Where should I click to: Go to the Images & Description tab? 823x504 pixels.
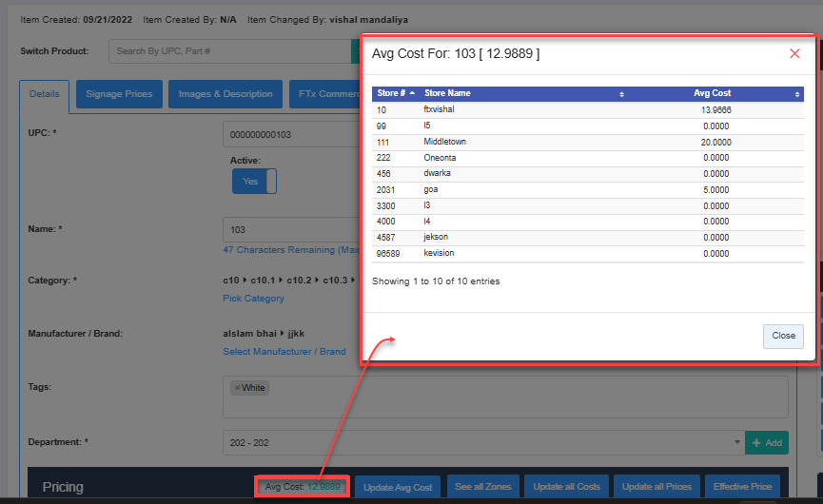tap(226, 94)
